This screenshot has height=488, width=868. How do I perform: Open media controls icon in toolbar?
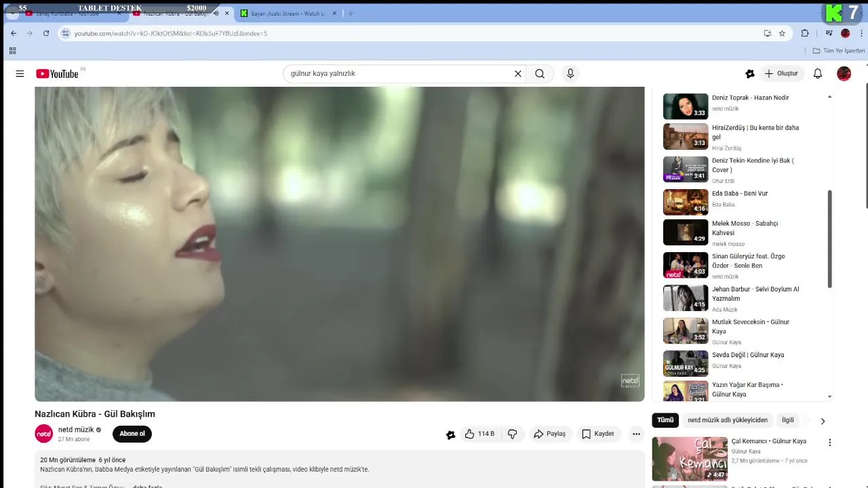829,33
